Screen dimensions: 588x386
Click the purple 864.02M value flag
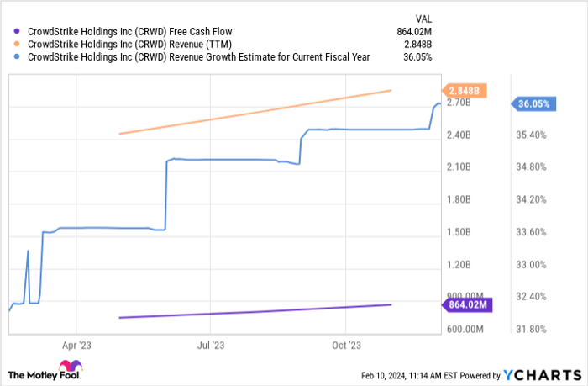[463, 304]
